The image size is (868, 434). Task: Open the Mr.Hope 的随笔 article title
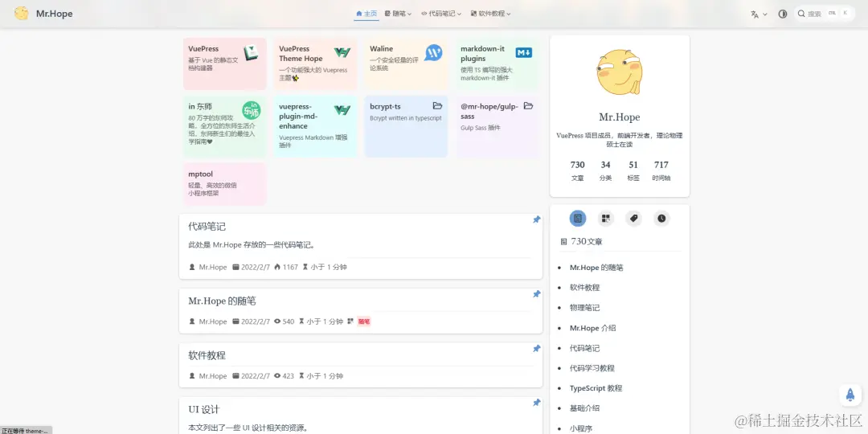point(222,301)
